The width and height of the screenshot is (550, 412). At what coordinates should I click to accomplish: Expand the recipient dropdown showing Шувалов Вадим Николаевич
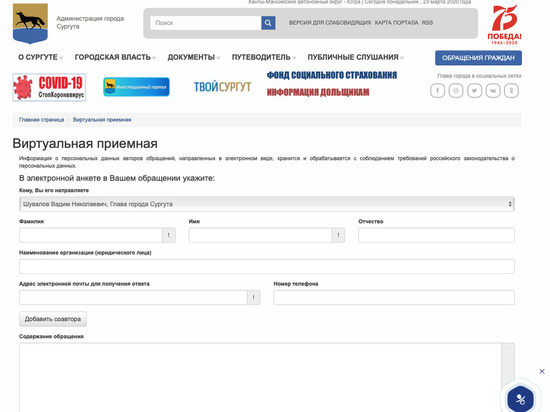[x=267, y=204]
